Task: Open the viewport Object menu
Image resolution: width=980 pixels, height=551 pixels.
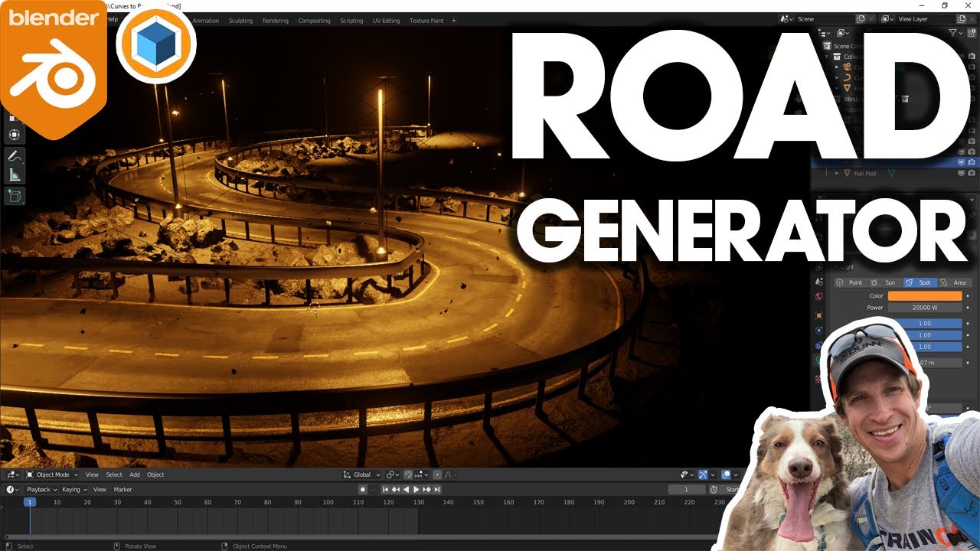Action: coord(155,474)
